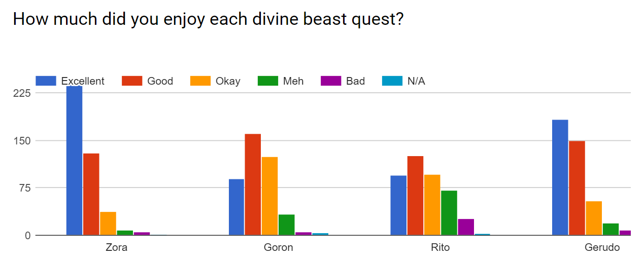644x261 pixels.
Task: Click the Rito green Meh bar
Action: [449, 213]
